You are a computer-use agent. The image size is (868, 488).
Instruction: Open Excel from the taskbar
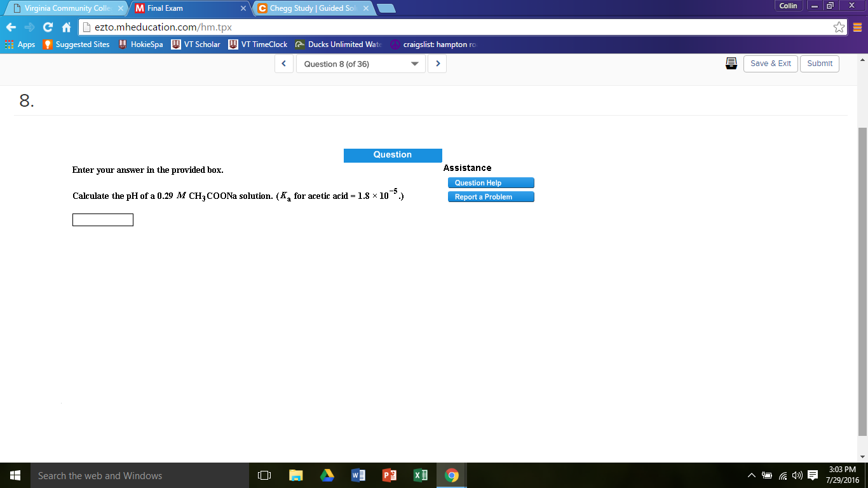pyautogui.click(x=420, y=475)
